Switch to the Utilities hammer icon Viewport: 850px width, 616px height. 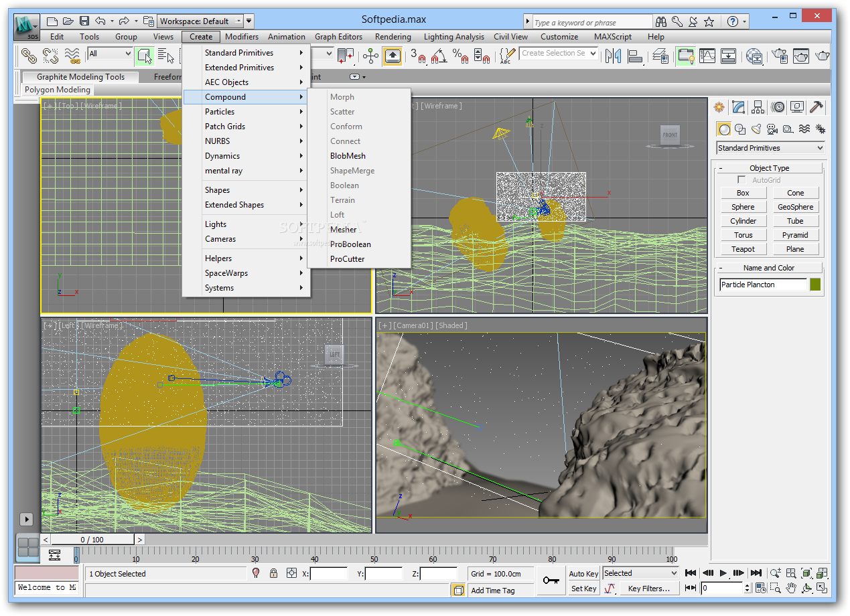click(816, 107)
